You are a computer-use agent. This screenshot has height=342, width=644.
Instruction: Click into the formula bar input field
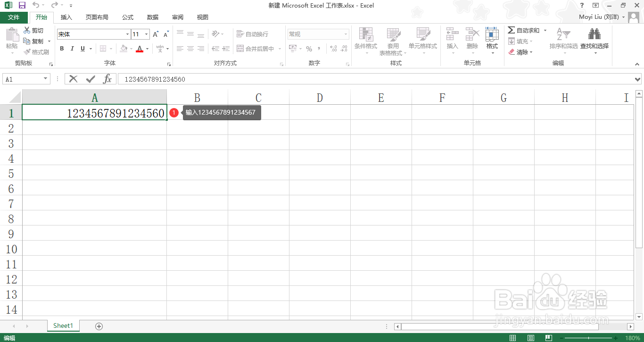tap(376, 79)
